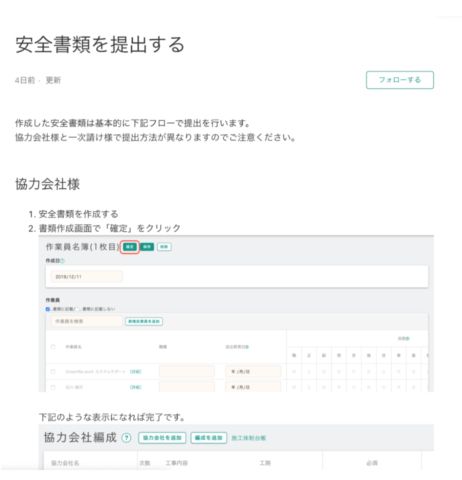Open 詳細 link for Greenfile.work カスタムサポート
This screenshot has height=480, width=462.
point(136,371)
